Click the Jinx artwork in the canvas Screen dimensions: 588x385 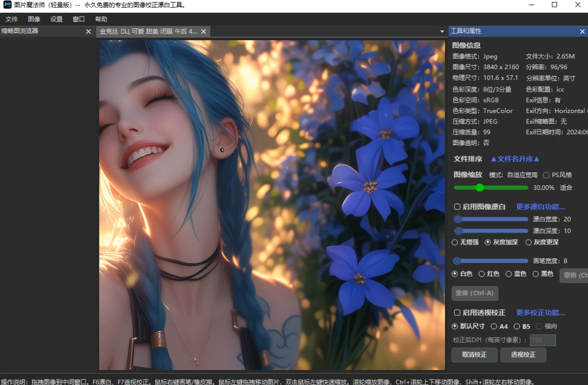click(272, 205)
